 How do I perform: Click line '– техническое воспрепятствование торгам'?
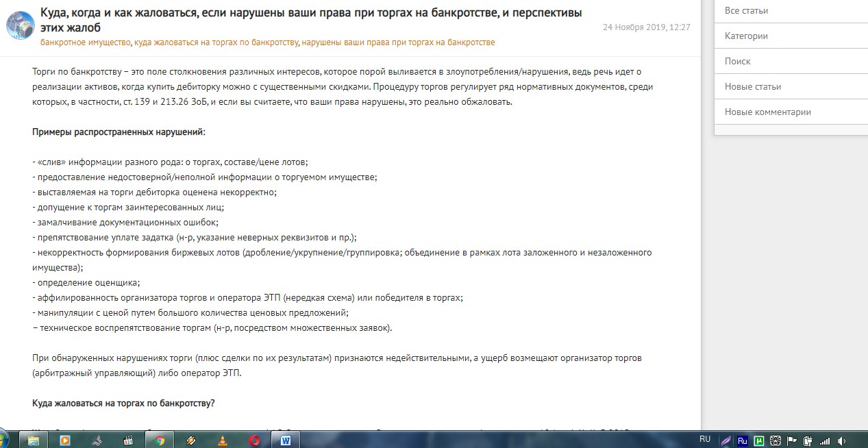(x=212, y=328)
